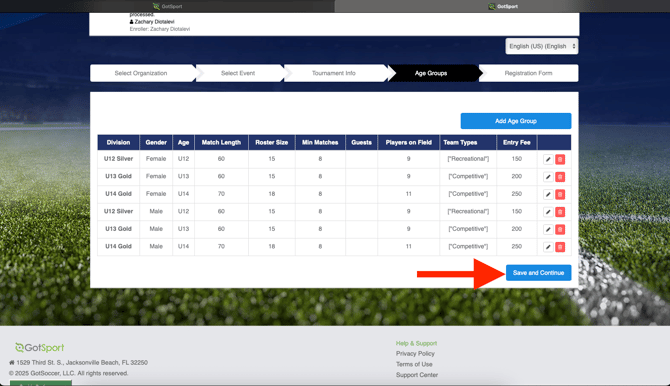
Task: Open the Privacy Policy link
Action: (415, 354)
